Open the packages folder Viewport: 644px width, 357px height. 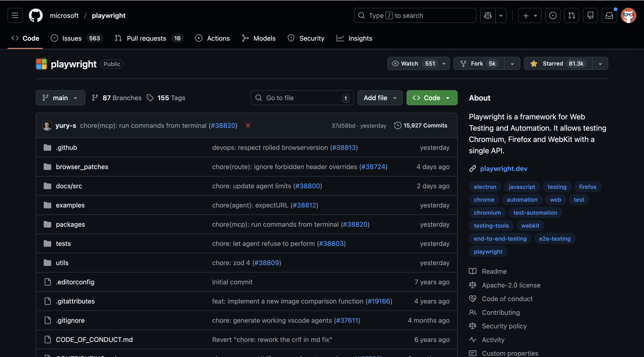[70, 224]
